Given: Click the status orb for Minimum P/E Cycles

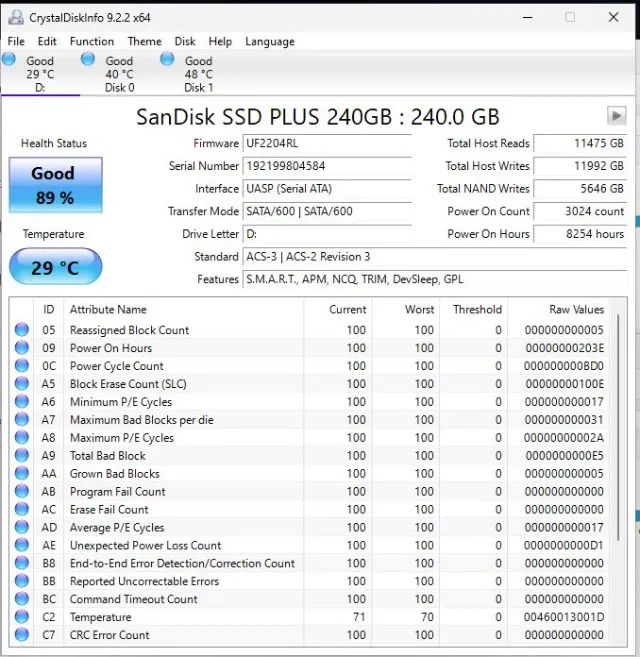Looking at the screenshot, I should [22, 401].
